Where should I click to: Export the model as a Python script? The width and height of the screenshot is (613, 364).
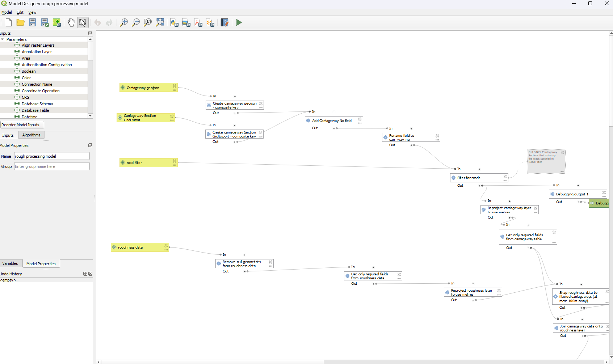tap(174, 22)
